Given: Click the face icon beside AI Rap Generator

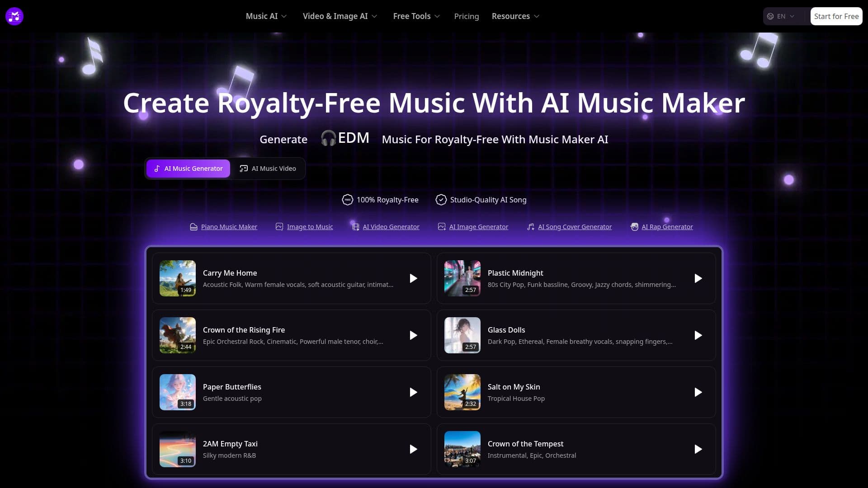Looking at the screenshot, I should 634,227.
